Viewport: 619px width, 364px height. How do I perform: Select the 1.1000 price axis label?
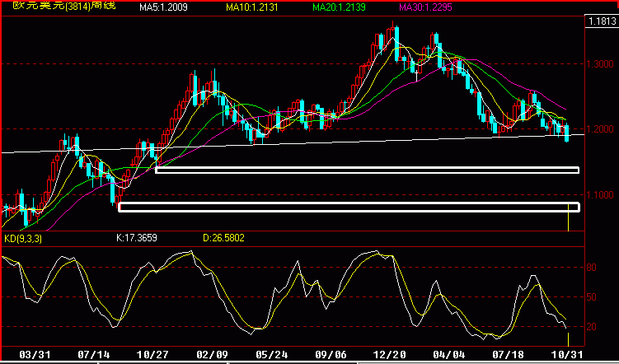[600, 195]
